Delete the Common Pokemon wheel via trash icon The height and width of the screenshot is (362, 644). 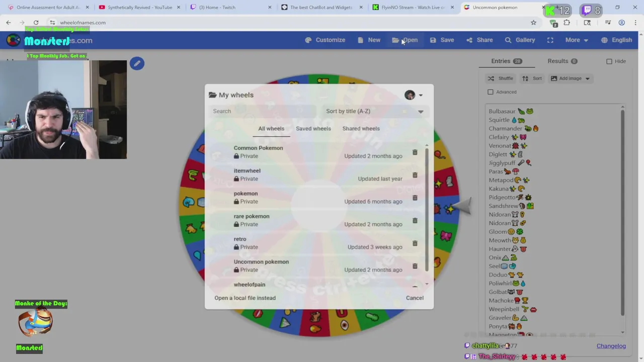(415, 152)
